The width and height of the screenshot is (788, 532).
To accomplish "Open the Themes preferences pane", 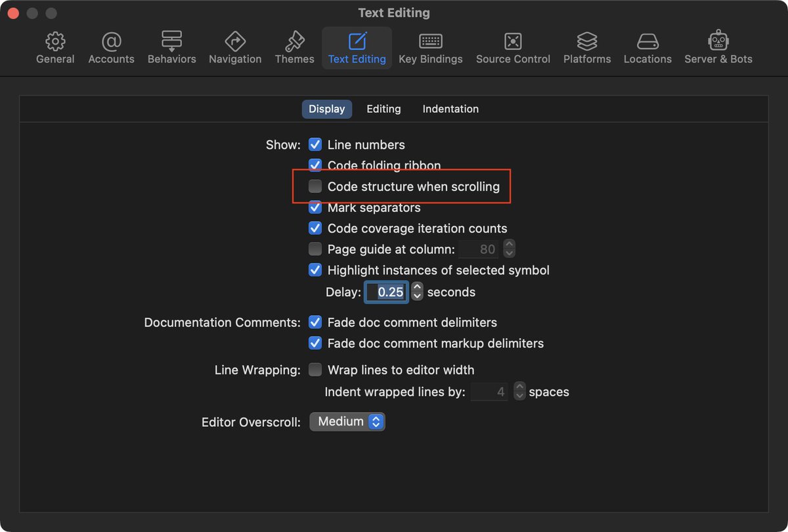I will (x=294, y=48).
